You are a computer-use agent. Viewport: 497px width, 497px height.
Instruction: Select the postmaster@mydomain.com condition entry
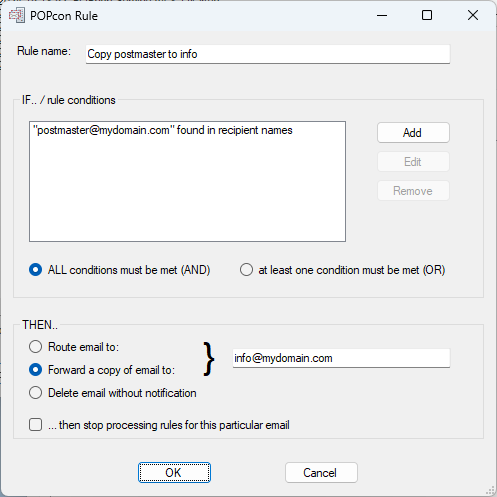coord(163,130)
